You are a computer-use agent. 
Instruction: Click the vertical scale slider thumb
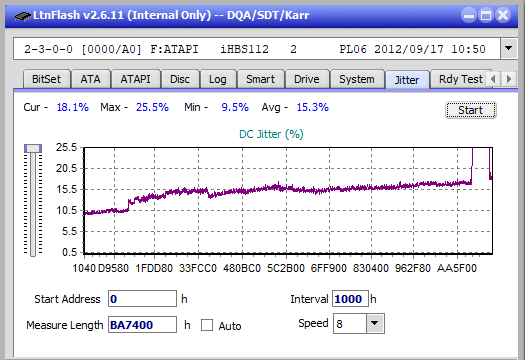coord(33,148)
